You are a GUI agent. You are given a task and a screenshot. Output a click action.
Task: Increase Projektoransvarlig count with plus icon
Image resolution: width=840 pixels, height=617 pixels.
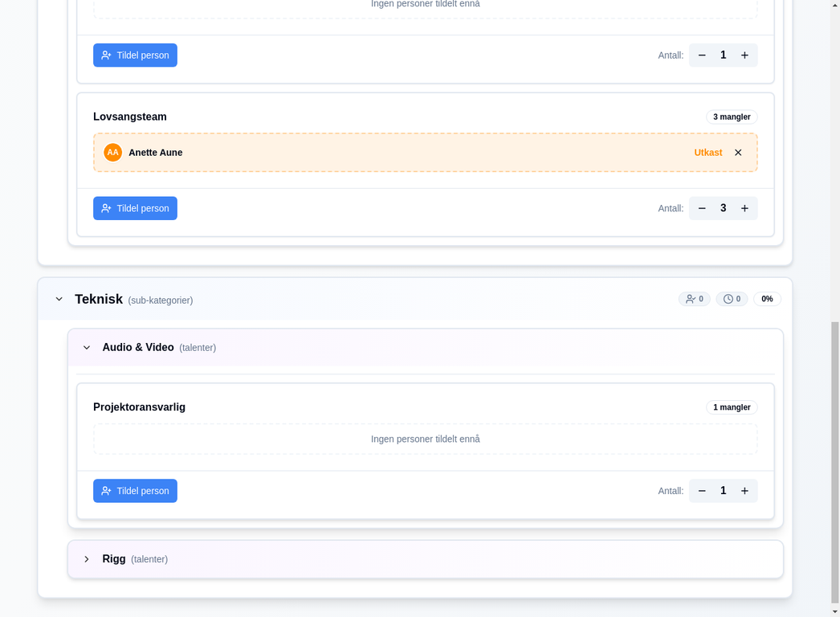pos(744,491)
